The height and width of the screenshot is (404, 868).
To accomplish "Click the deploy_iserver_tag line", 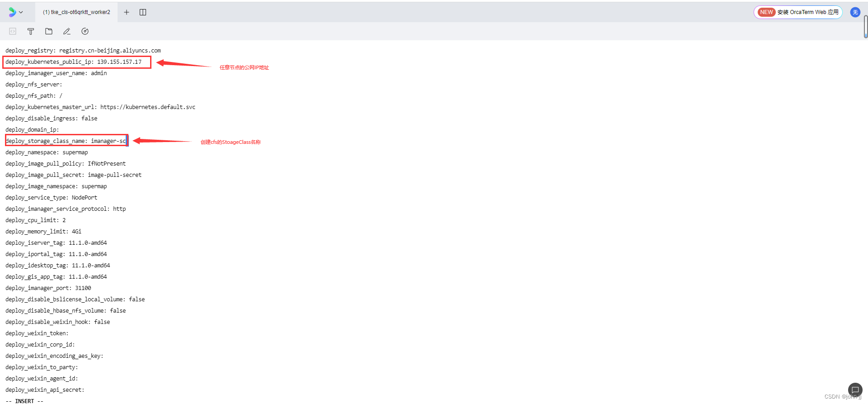I will (56, 242).
